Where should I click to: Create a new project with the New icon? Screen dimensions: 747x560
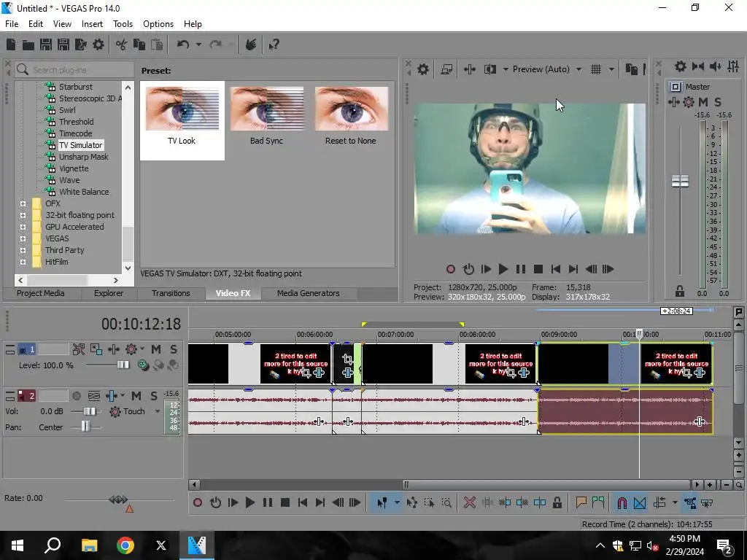(x=11, y=44)
